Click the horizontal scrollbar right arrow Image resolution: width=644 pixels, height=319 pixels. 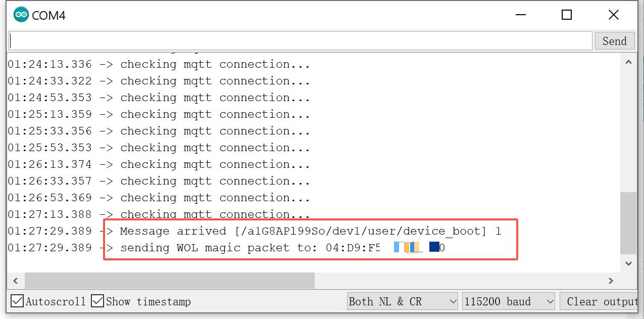click(611, 281)
